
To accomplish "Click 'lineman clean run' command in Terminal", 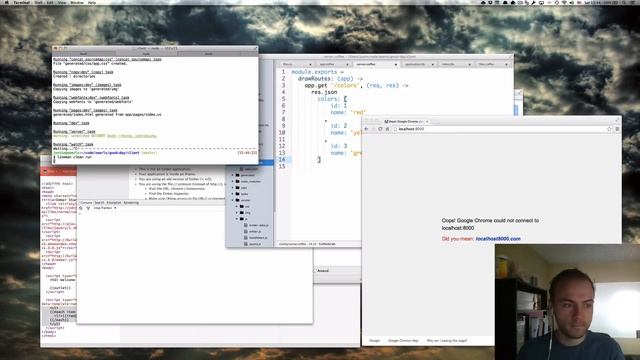I will click(x=74, y=157).
